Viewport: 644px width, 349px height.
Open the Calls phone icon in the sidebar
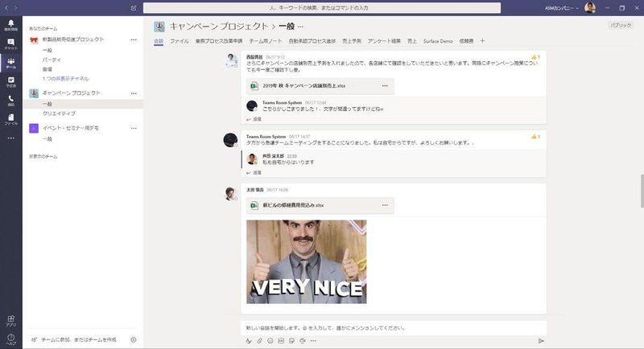point(11,101)
